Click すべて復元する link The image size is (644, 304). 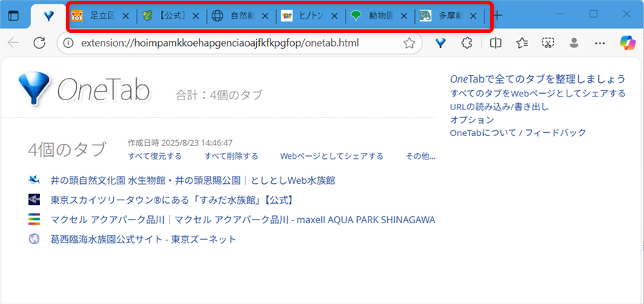click(x=155, y=156)
